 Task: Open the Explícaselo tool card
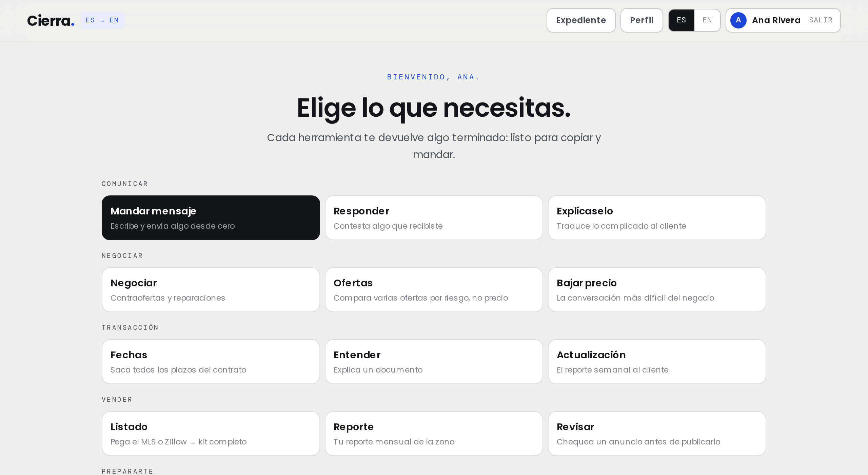(x=657, y=218)
